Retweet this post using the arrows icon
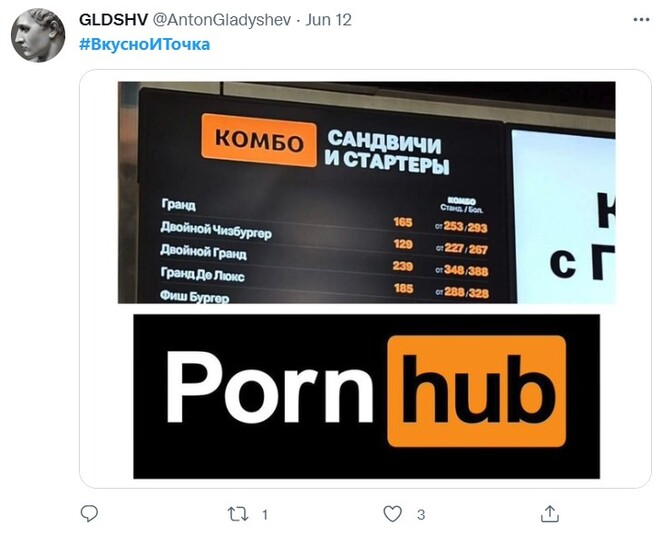The image size is (671, 535). [x=238, y=514]
